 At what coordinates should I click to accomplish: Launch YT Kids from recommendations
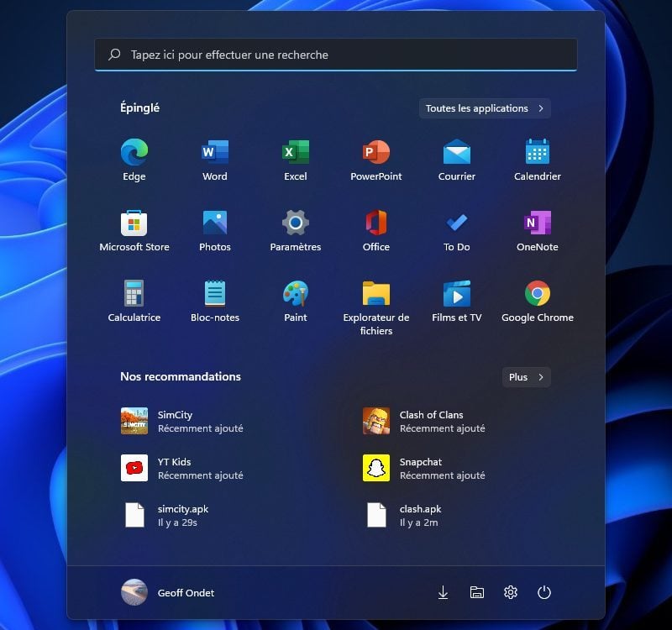click(x=182, y=468)
